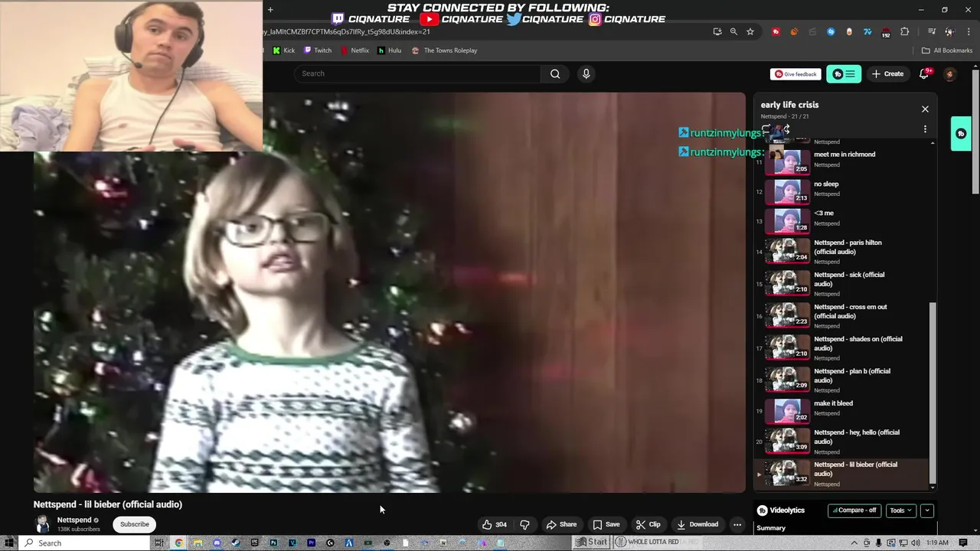Open the taskbar volume icon
This screenshot has width=980, height=551.
pyautogui.click(x=915, y=543)
